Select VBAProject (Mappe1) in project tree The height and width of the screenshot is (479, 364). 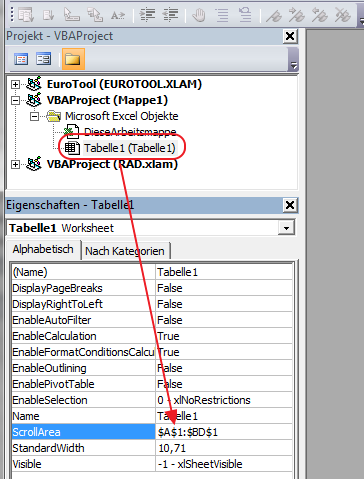[107, 100]
